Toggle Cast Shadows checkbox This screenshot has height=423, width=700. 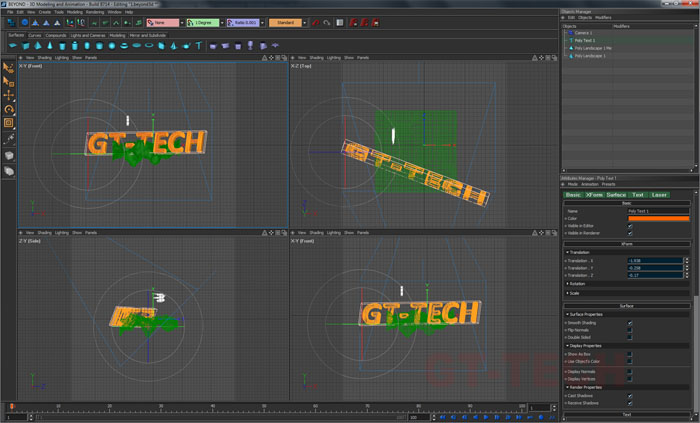[630, 396]
